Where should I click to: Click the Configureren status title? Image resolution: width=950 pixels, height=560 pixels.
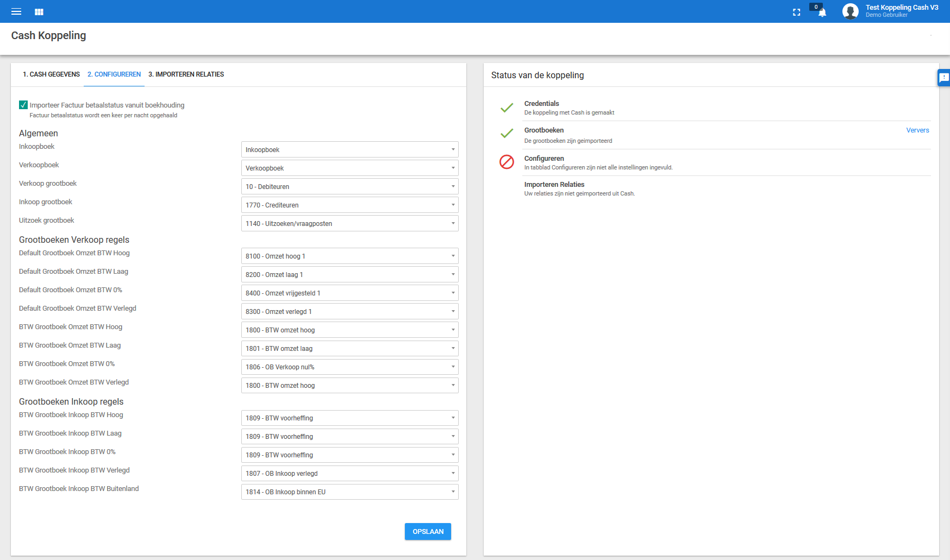[544, 159]
